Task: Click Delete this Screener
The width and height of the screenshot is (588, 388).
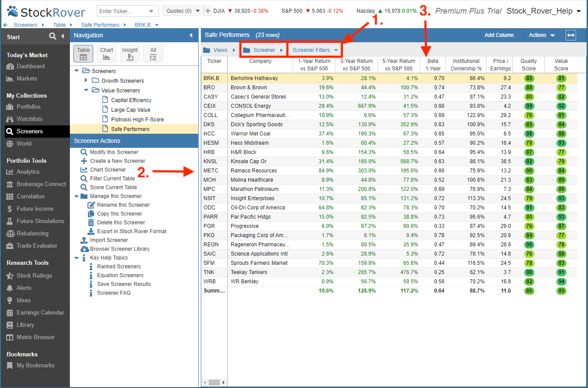Action: (x=121, y=223)
